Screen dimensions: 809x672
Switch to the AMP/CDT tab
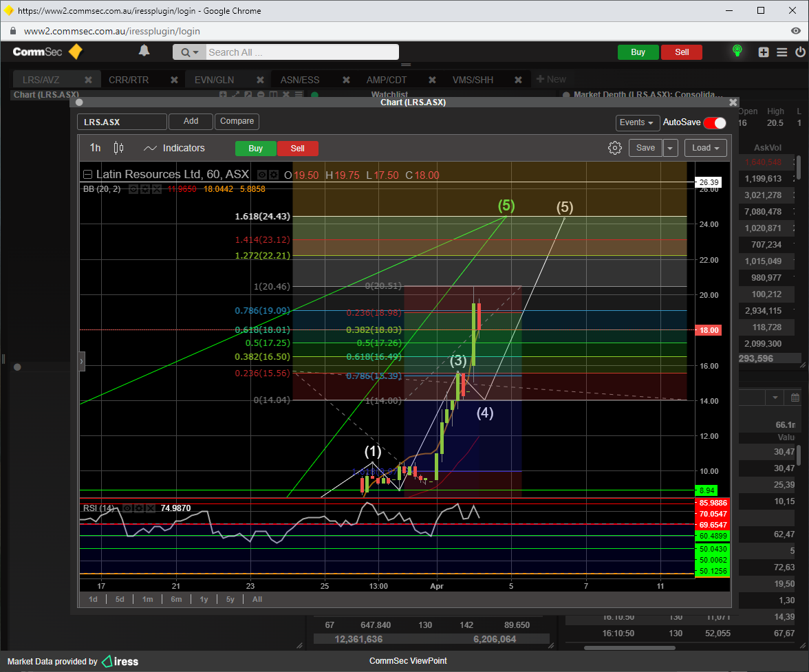click(387, 80)
